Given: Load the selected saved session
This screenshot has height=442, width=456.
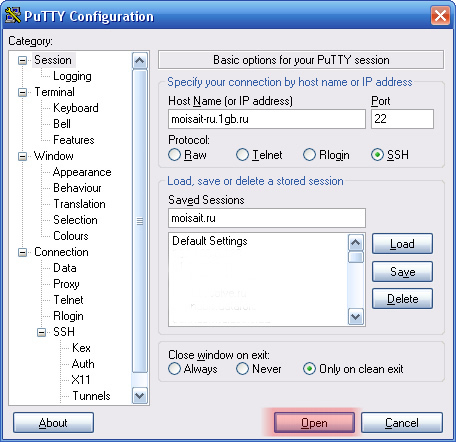Looking at the screenshot, I should tap(402, 244).
